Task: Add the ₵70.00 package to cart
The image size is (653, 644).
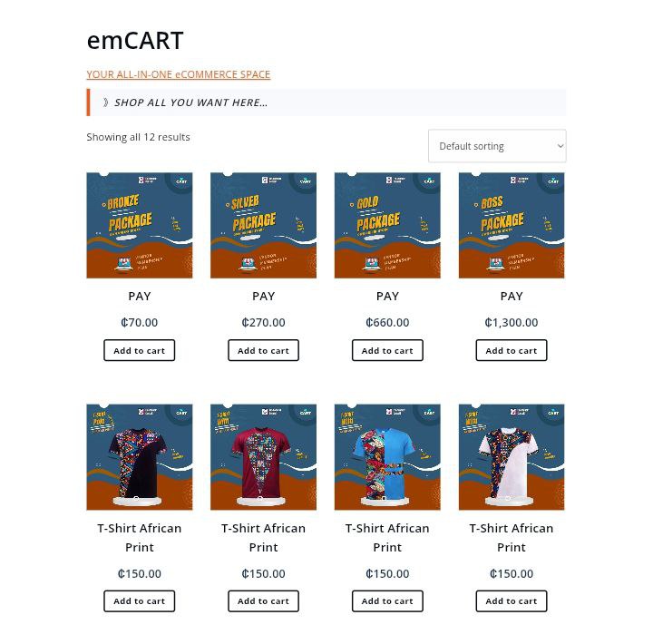Action: 140,350
